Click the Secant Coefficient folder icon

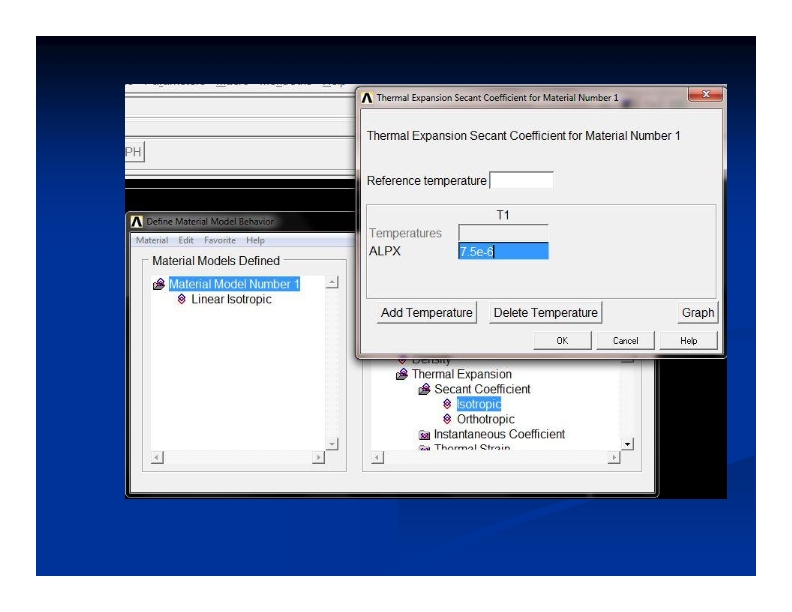point(425,390)
